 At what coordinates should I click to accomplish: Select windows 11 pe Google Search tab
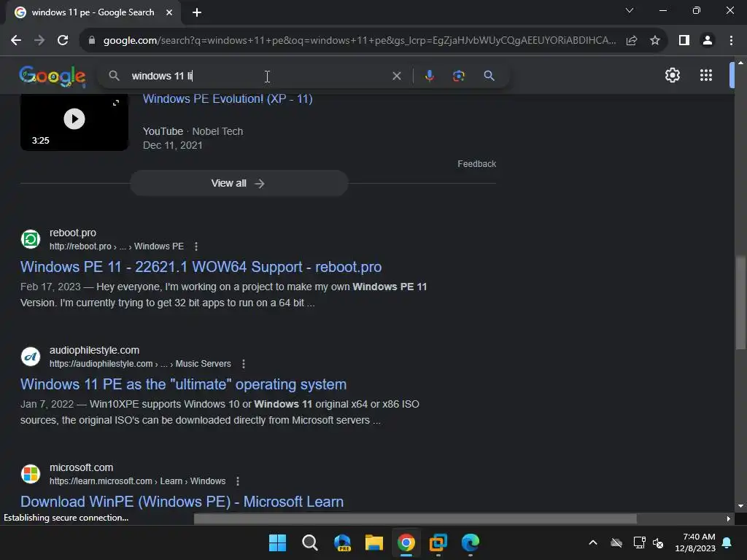[93, 12]
